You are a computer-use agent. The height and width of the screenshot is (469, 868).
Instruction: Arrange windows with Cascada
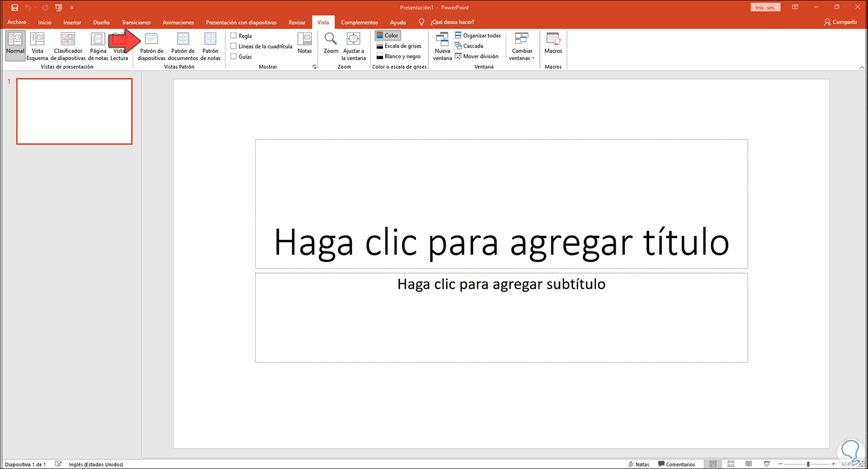click(469, 46)
